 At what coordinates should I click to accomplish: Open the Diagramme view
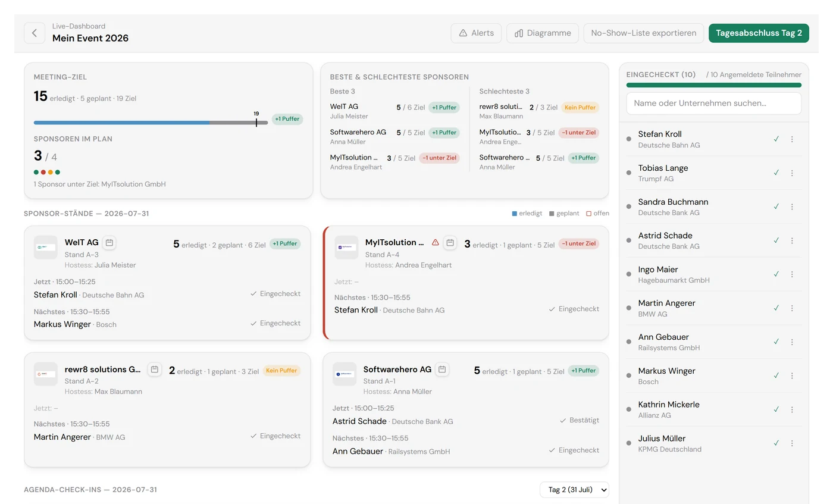tap(543, 33)
